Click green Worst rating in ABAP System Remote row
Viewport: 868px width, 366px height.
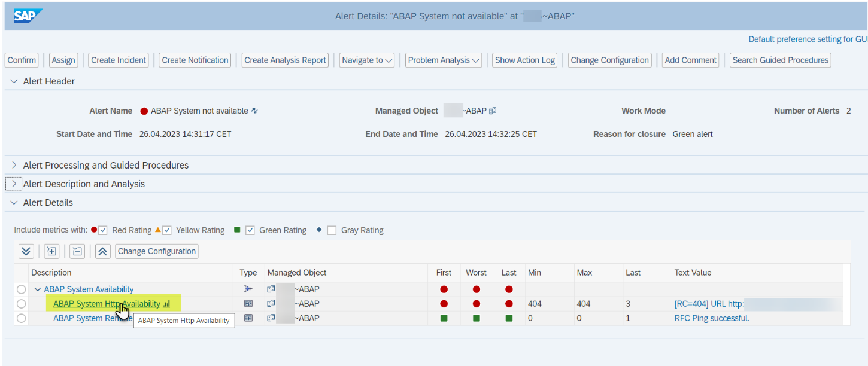click(x=477, y=318)
